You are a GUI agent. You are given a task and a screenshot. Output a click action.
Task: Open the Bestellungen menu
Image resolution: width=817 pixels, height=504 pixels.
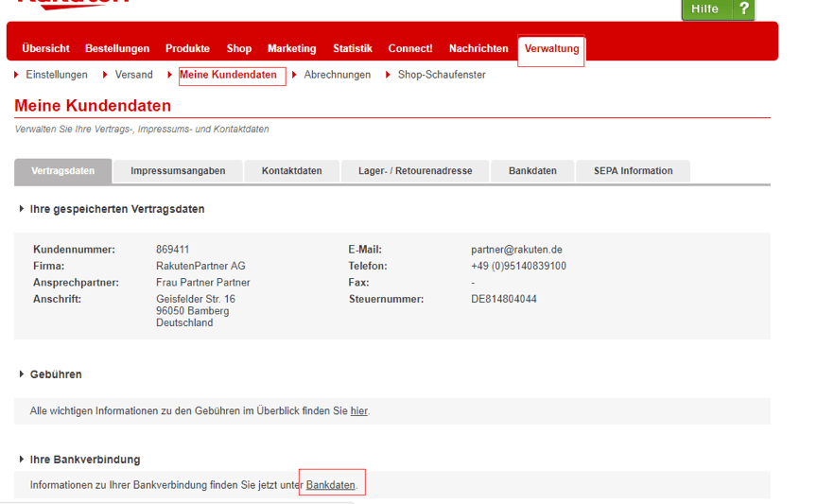(117, 48)
